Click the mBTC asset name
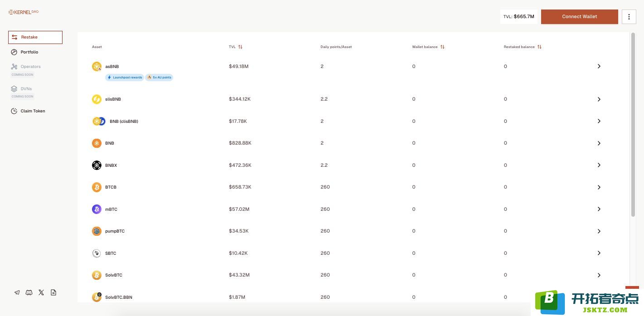The image size is (644, 316). [111, 209]
